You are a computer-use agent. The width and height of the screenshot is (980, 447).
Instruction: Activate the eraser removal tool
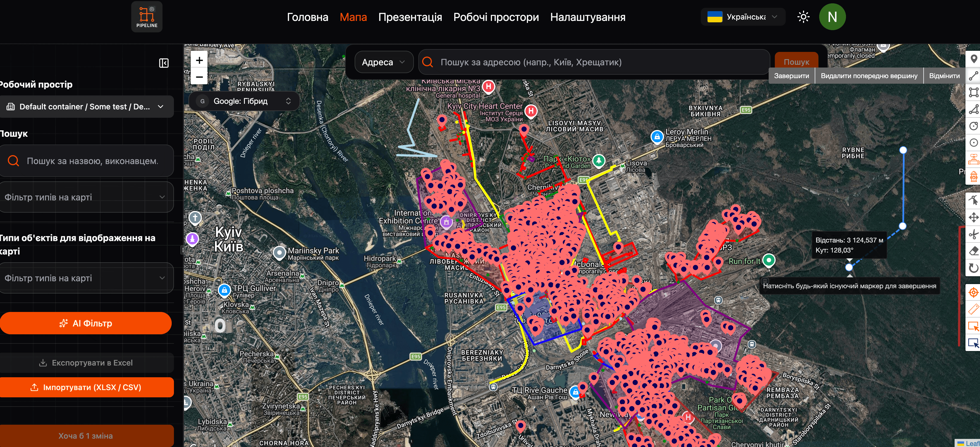click(974, 251)
